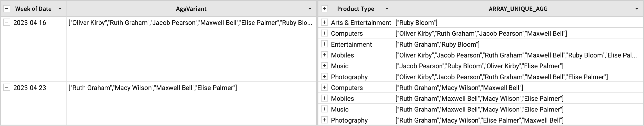Expand the Entertainment row
This screenshot has width=644, height=126.
pyautogui.click(x=324, y=44)
